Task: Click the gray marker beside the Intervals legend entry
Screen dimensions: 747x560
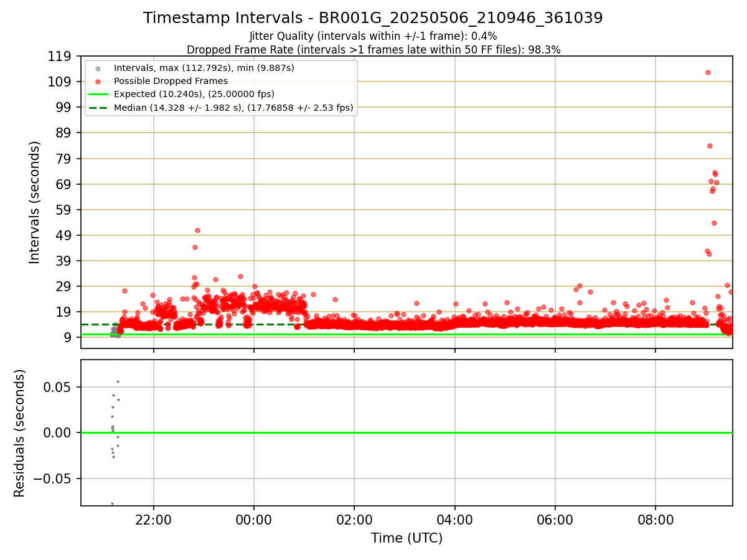Action: [x=98, y=68]
